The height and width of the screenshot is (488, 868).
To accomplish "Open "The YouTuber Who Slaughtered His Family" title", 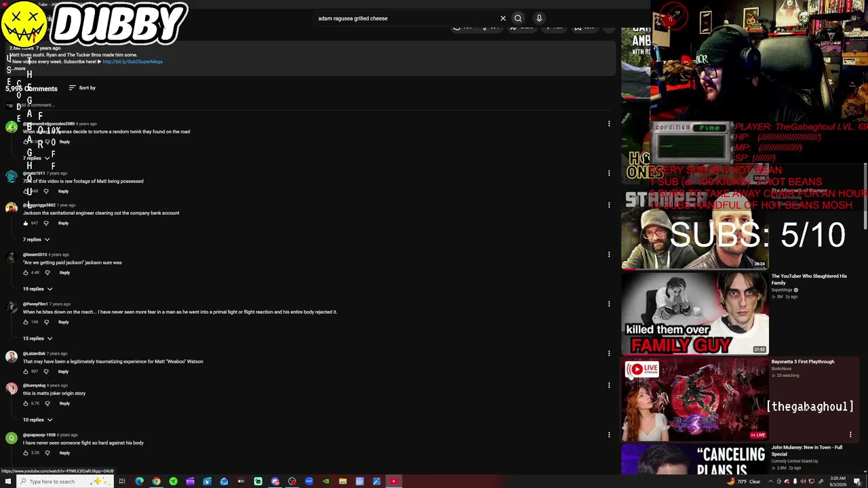I will pos(809,279).
